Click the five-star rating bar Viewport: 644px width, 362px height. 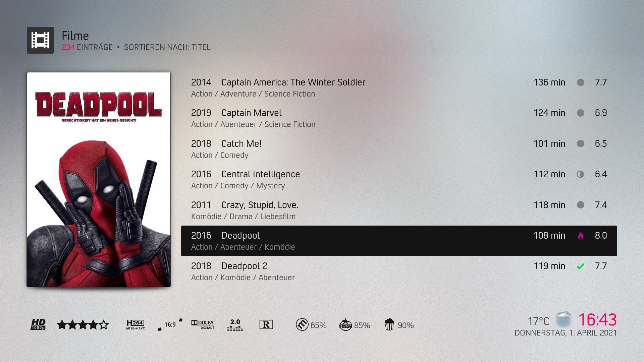[83, 324]
